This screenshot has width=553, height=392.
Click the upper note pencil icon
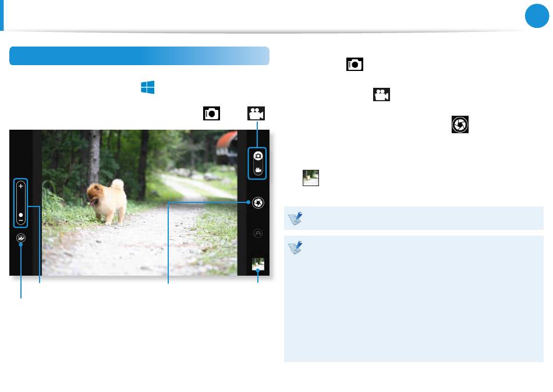click(295, 218)
